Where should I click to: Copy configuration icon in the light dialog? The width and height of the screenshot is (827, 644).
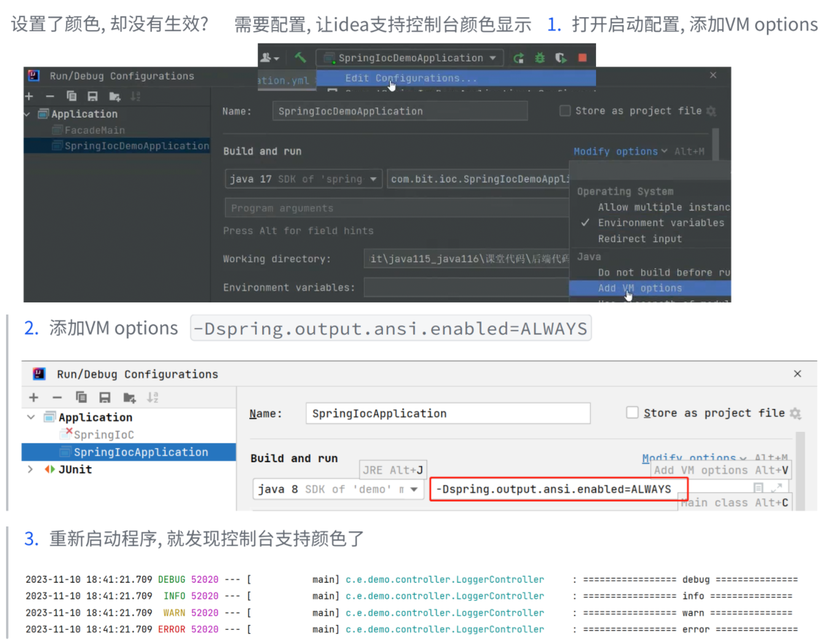pos(81,397)
